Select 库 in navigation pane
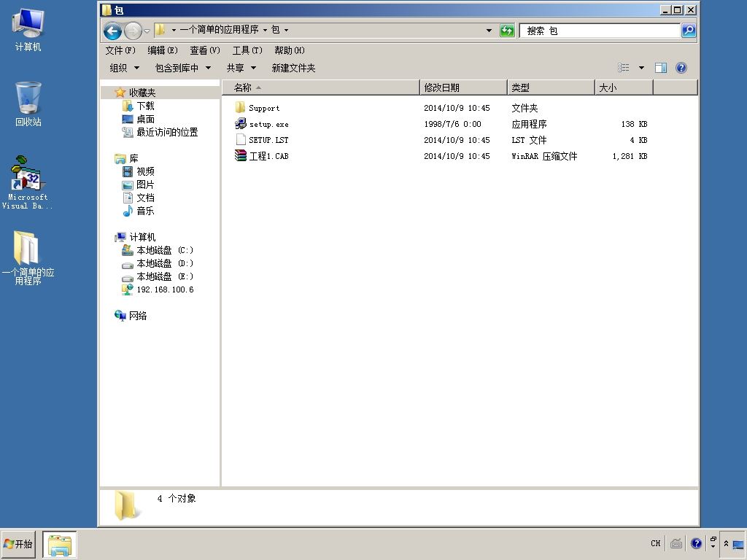This screenshot has height=560, width=747. (x=133, y=158)
